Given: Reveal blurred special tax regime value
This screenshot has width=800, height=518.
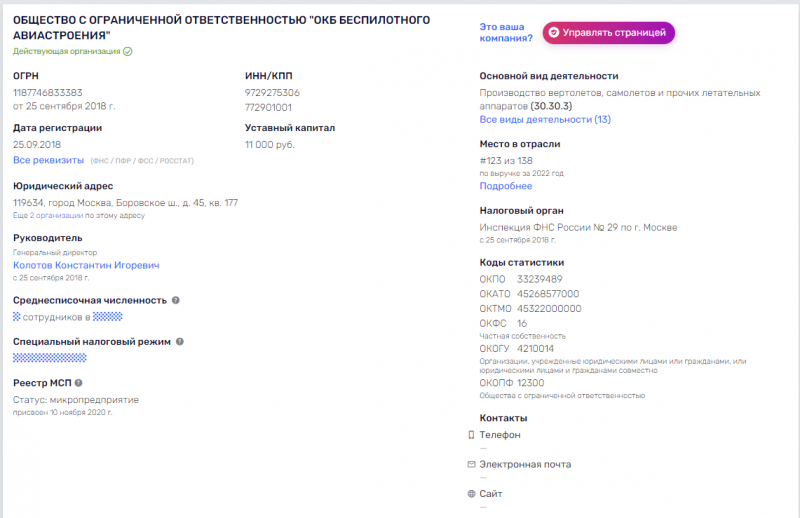Looking at the screenshot, I should coord(49,358).
